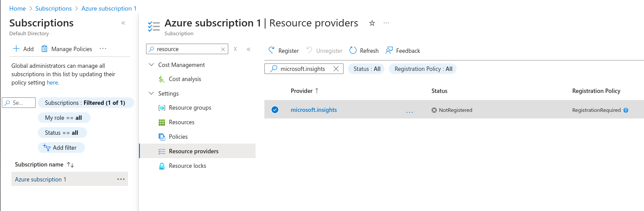Favorite this page with the star icon
Viewport: 644px width, 211px height.
(372, 23)
